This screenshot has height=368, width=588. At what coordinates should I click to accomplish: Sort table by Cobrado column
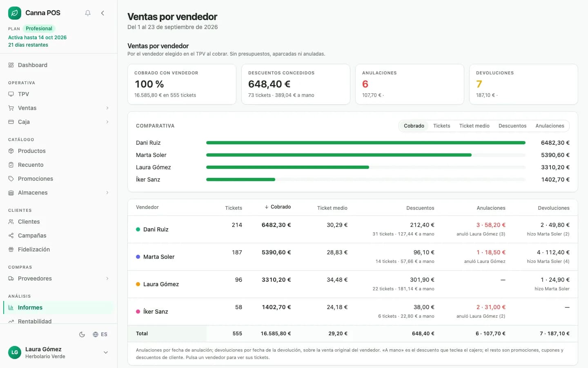pyautogui.click(x=278, y=207)
